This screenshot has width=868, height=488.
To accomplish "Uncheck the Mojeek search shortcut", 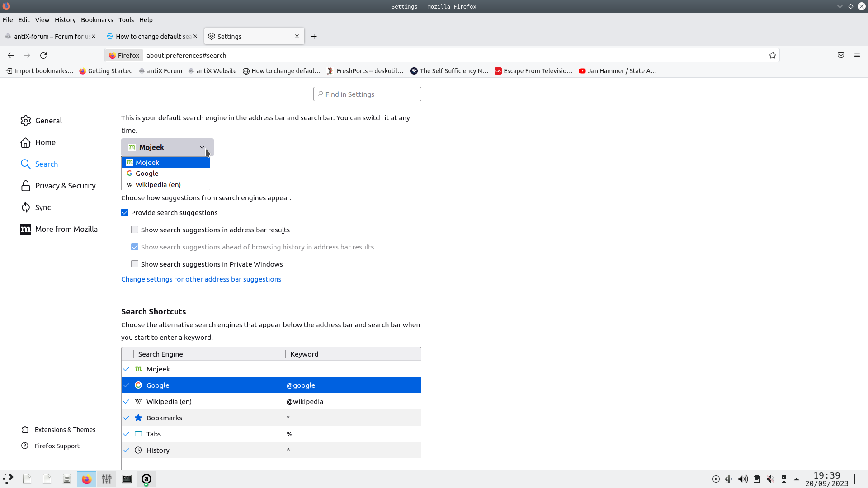I will pyautogui.click(x=127, y=369).
